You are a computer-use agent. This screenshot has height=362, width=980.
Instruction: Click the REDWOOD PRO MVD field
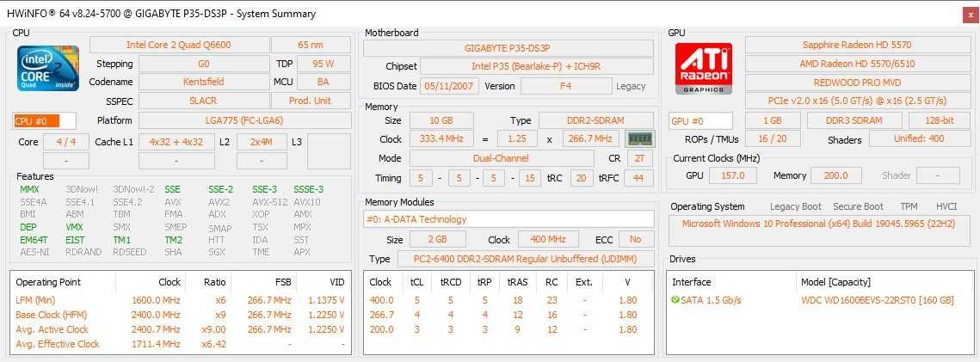[857, 83]
